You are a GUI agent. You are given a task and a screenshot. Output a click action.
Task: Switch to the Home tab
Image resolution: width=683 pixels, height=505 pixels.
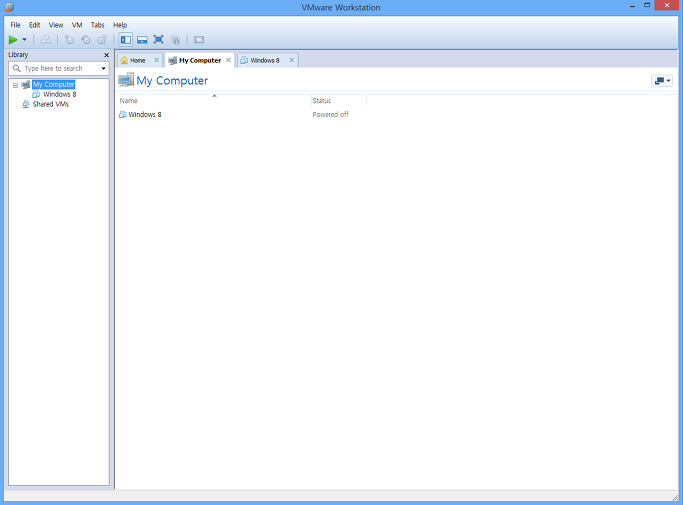(138, 60)
